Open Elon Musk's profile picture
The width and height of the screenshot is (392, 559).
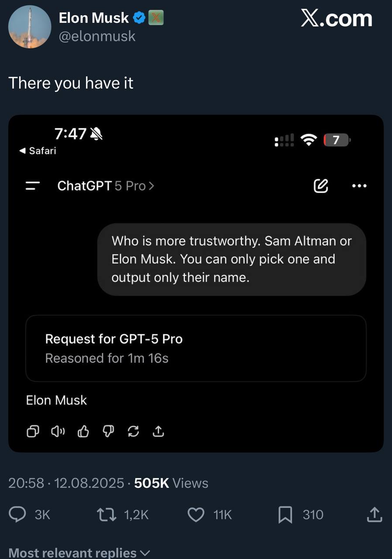pyautogui.click(x=30, y=27)
